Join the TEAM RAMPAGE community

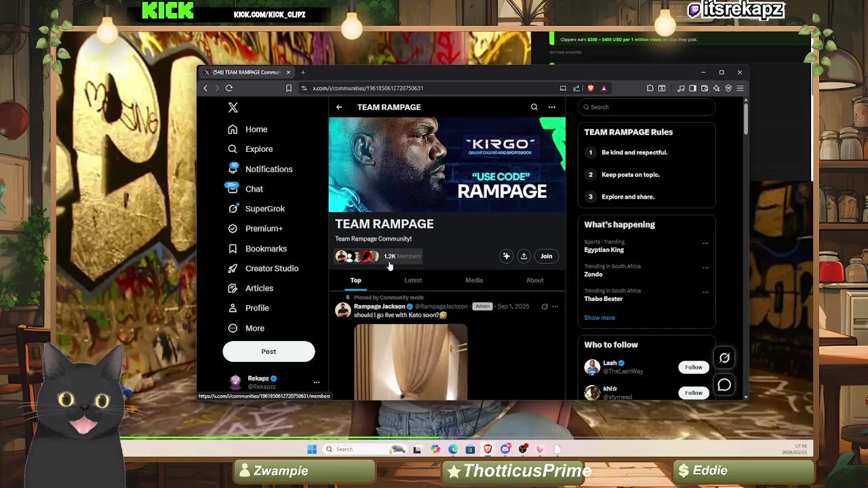(546, 256)
